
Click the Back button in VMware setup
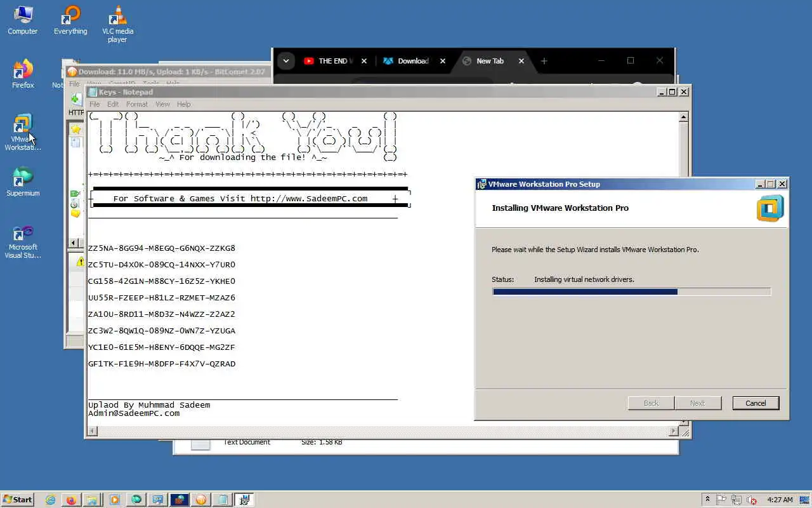pyautogui.click(x=651, y=403)
